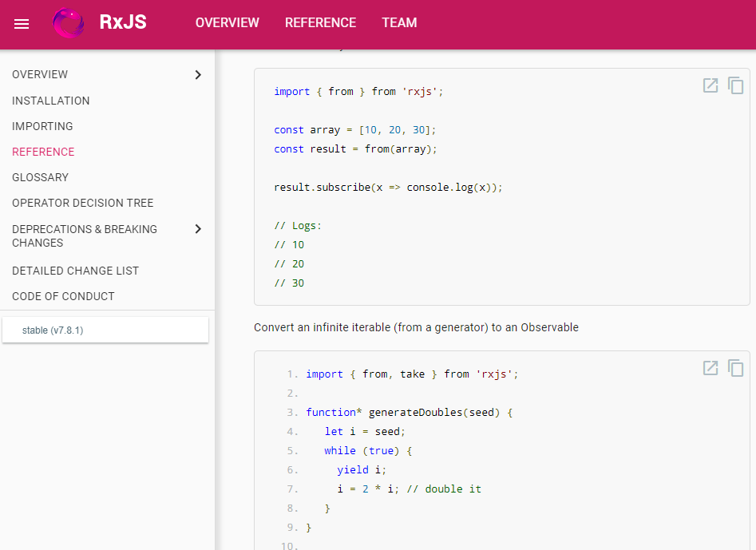Copy the generateDoubles code example
Image resolution: width=756 pixels, height=550 pixels.
pyautogui.click(x=735, y=368)
